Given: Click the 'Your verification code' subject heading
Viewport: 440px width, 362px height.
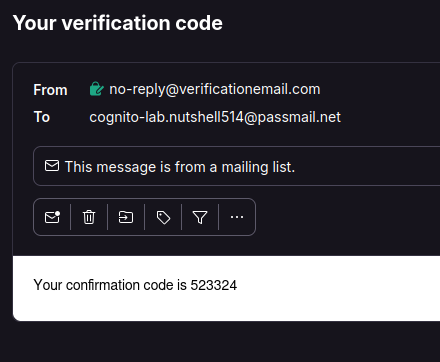Looking at the screenshot, I should pyautogui.click(x=118, y=23).
